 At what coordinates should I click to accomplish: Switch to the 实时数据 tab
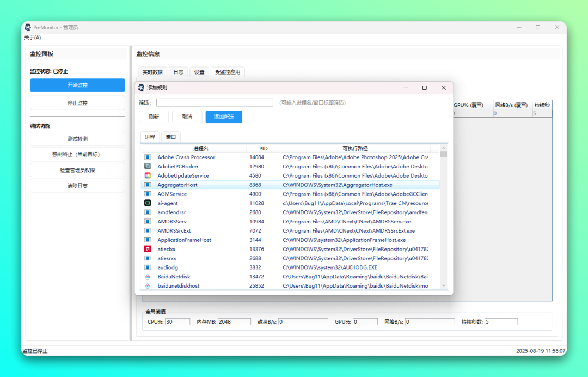click(x=152, y=72)
